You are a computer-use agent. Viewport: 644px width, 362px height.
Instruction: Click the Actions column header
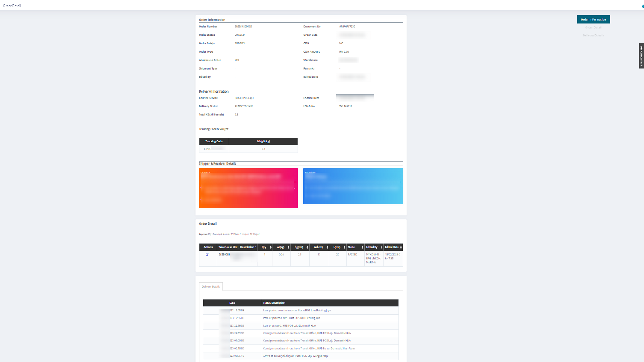pos(208,247)
